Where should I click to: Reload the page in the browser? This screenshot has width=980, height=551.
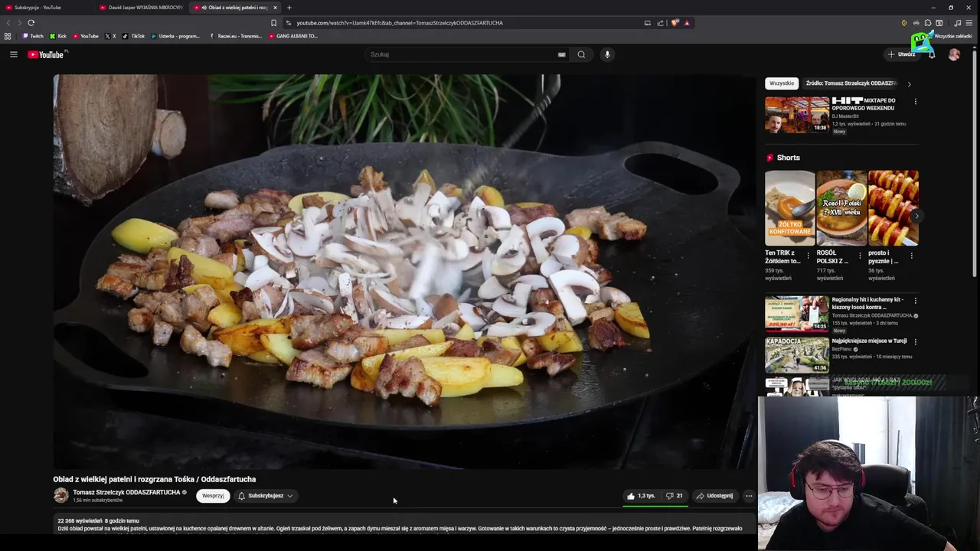point(31,23)
